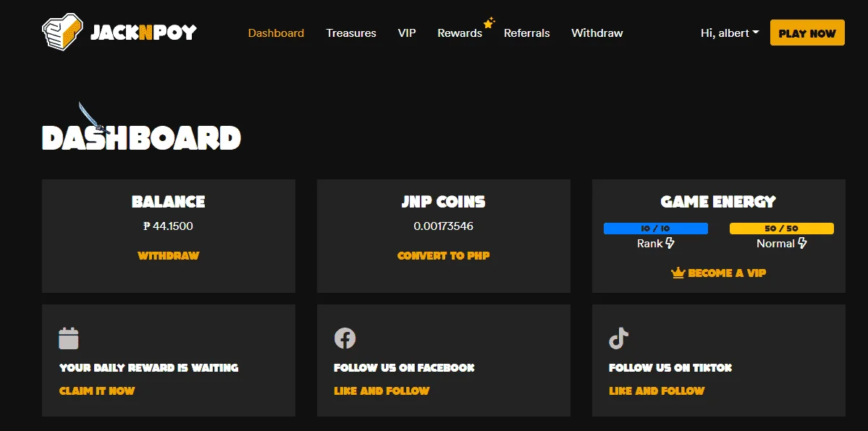The width and height of the screenshot is (868, 431).
Task: Open the Hi, albert user dropdown
Action: 730,33
